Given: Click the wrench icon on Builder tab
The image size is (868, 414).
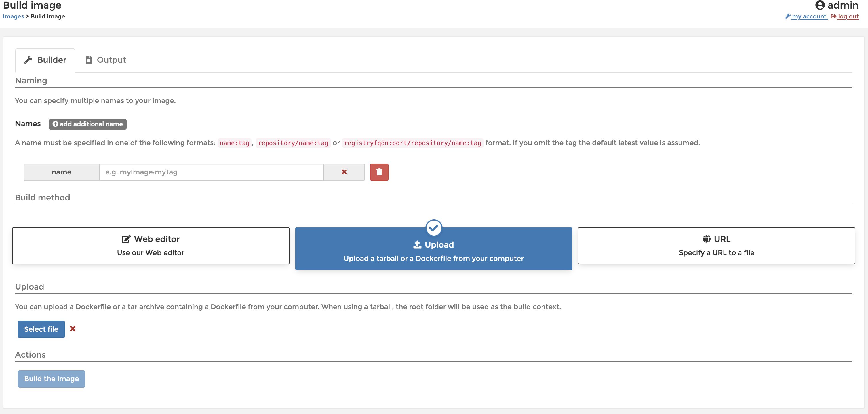Looking at the screenshot, I should [28, 60].
